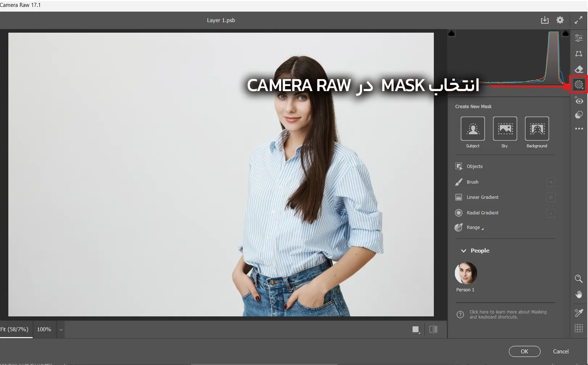Collapse the People section chevron
This screenshot has width=588, height=365.
[x=464, y=251]
